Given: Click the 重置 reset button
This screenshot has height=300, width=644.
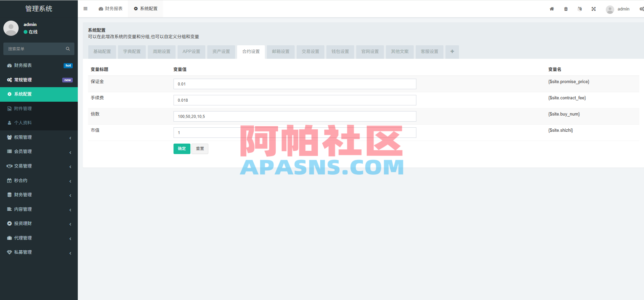Looking at the screenshot, I should coord(200,149).
